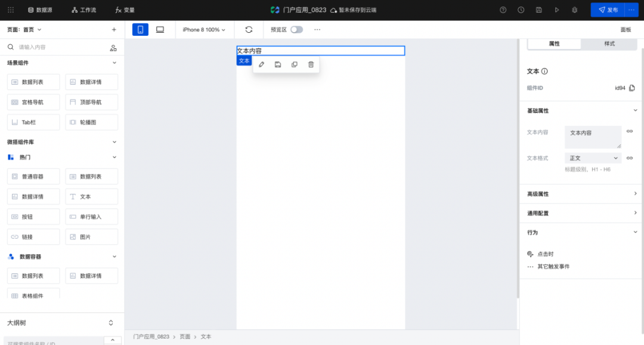This screenshot has width=644, height=345.
Task: Collapse the 热门 group
Action: pos(114,157)
